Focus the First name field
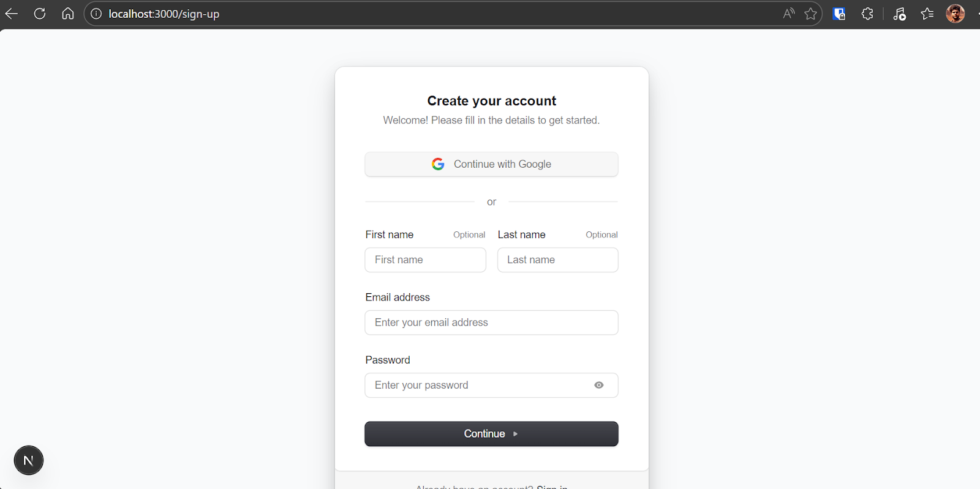The height and width of the screenshot is (489, 980). coord(425,260)
